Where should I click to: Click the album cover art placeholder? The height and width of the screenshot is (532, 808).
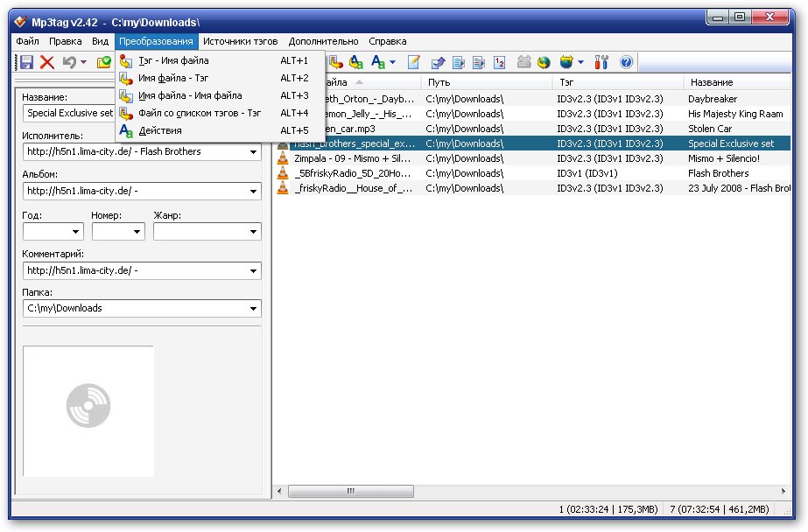pos(88,410)
